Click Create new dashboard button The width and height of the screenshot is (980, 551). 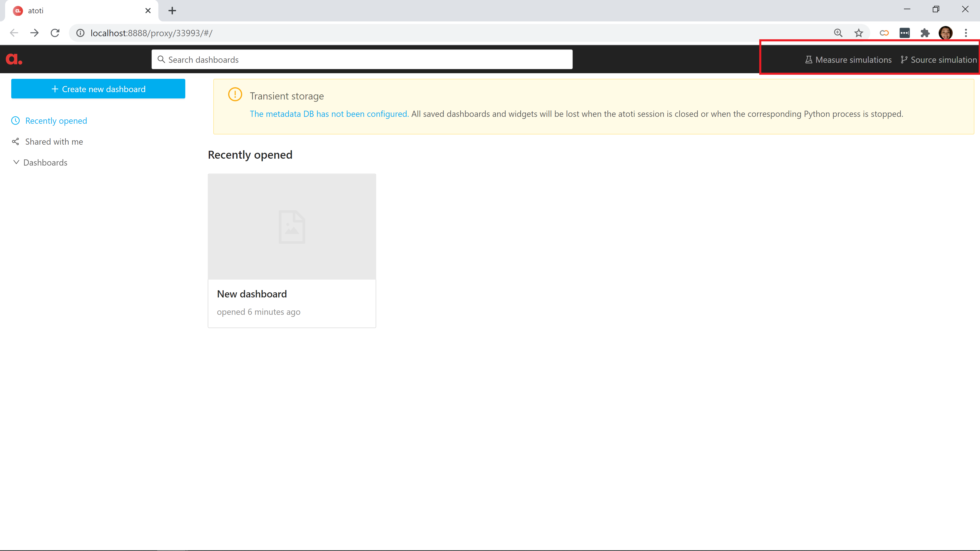[x=98, y=89]
